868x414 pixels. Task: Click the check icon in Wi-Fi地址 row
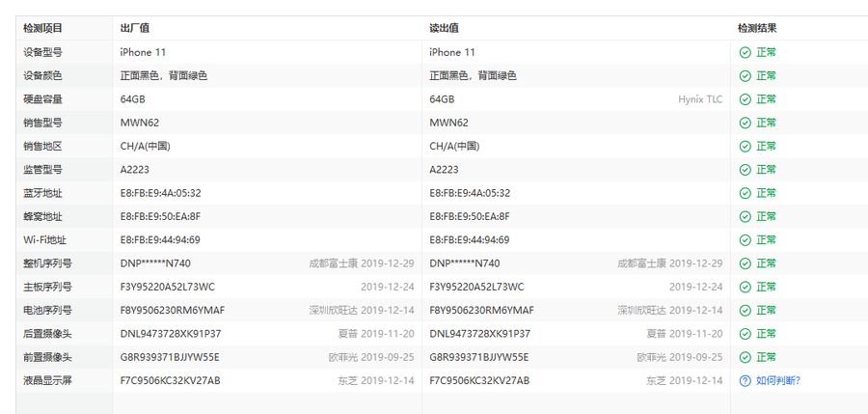(x=746, y=240)
